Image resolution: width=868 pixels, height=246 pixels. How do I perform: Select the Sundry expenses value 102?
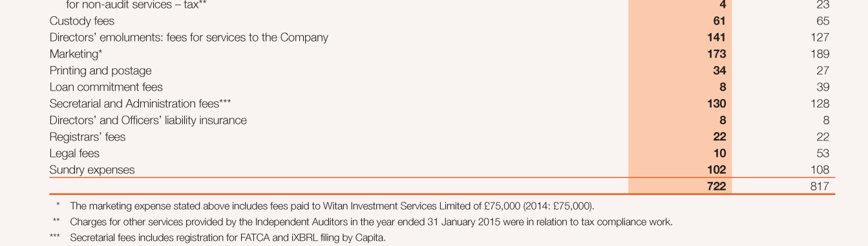click(716, 170)
